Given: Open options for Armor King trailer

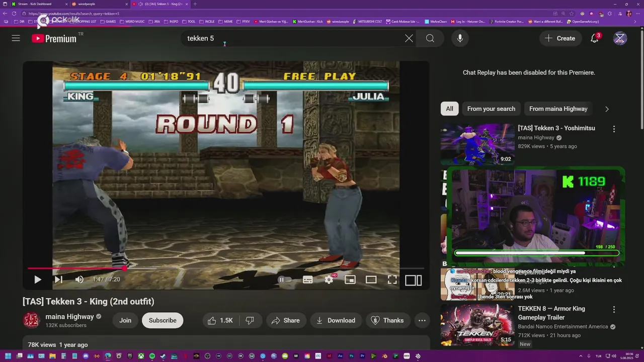Looking at the screenshot, I should coord(614,310).
